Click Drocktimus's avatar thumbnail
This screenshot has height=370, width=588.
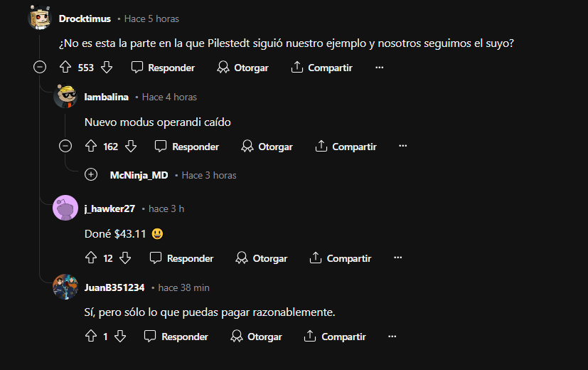pyautogui.click(x=40, y=18)
